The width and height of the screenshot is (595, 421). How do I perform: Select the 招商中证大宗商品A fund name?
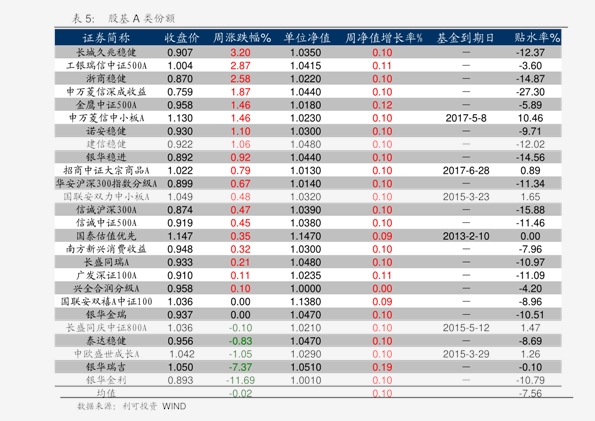pos(106,170)
